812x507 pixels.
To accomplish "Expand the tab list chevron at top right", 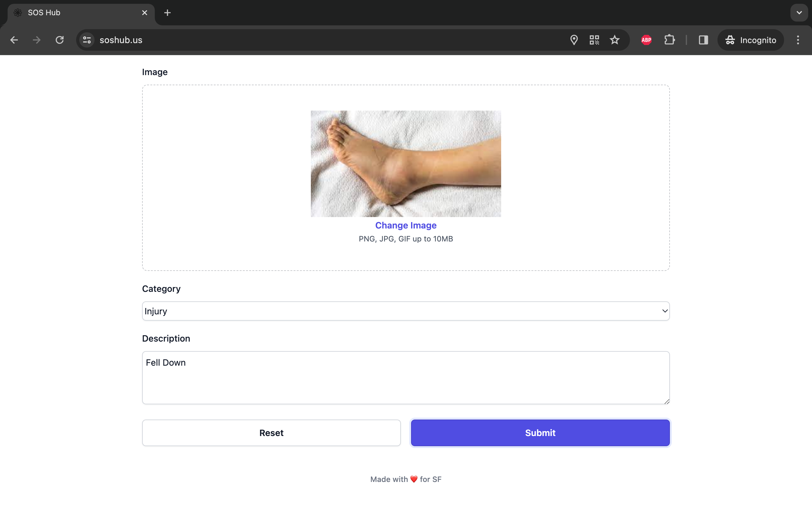I will pyautogui.click(x=799, y=12).
